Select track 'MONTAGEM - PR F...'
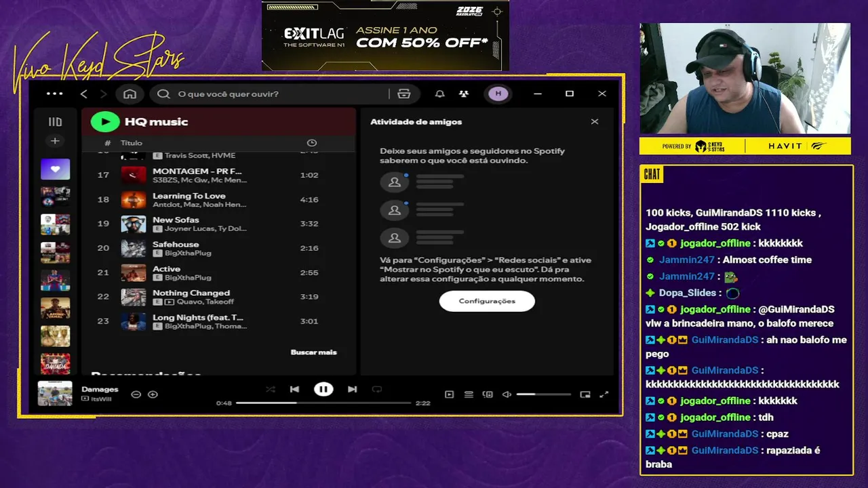 tap(218, 175)
